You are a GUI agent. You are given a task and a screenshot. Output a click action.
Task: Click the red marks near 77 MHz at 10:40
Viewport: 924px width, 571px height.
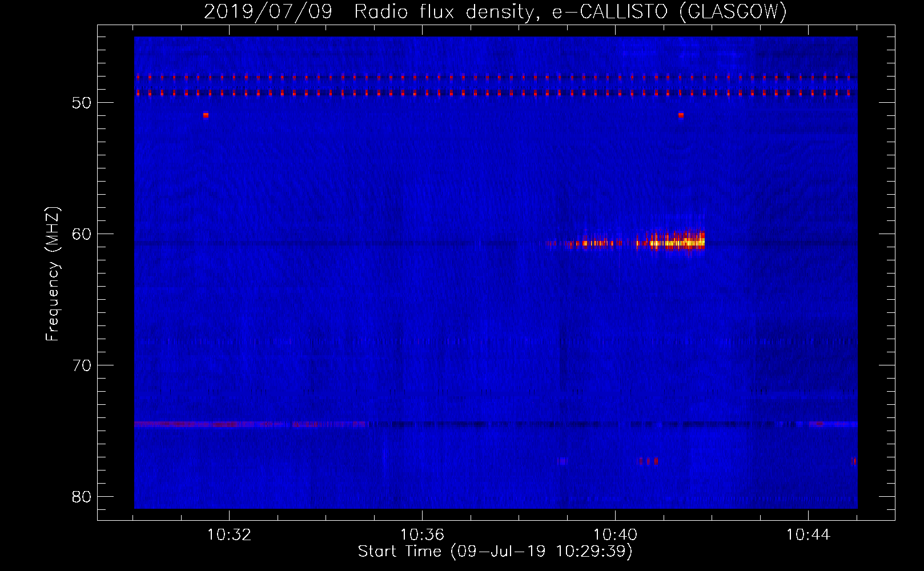click(x=648, y=461)
